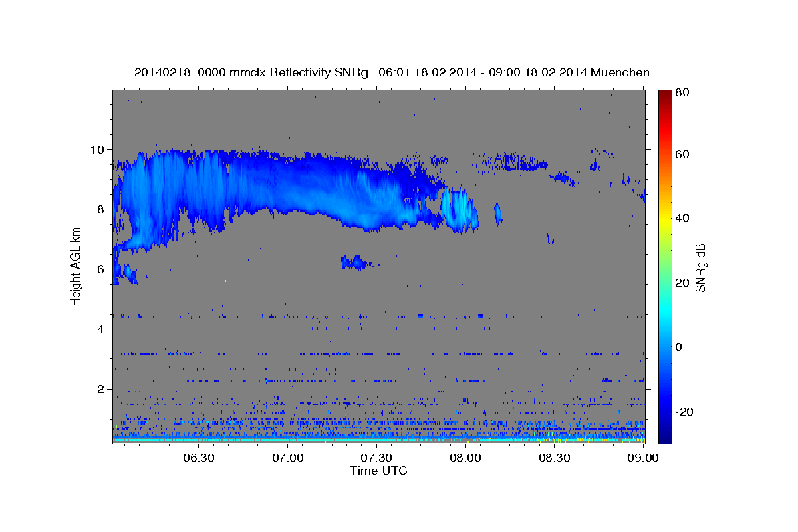Click the colorbar value 60
This screenshot has width=798, height=532.
pos(684,154)
